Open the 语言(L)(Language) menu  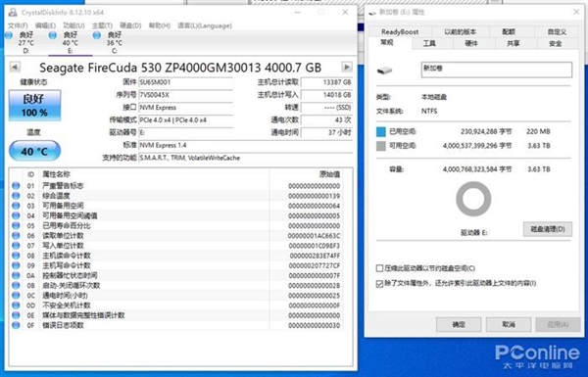pos(205,25)
